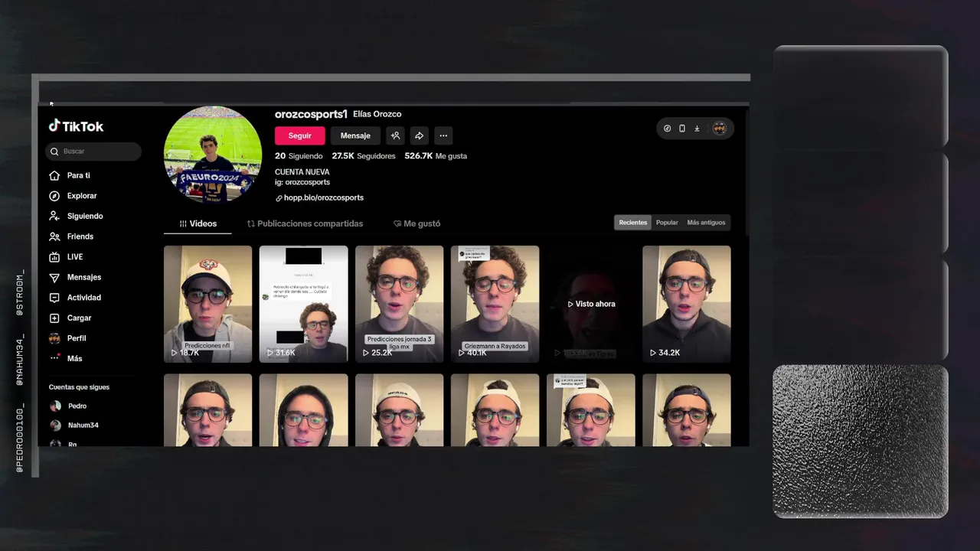This screenshot has height=551, width=980.
Task: Open Nahum34's avatar in followed accounts
Action: (55, 425)
